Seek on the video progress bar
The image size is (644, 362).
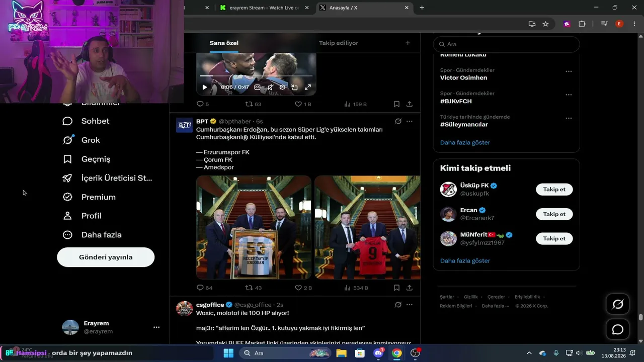[x=256, y=76]
